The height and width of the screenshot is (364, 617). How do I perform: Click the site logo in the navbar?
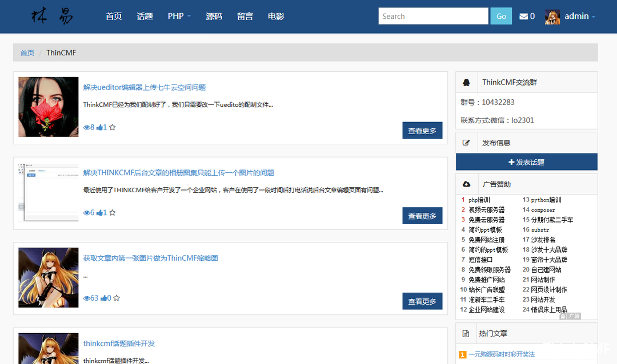pyautogui.click(x=52, y=17)
